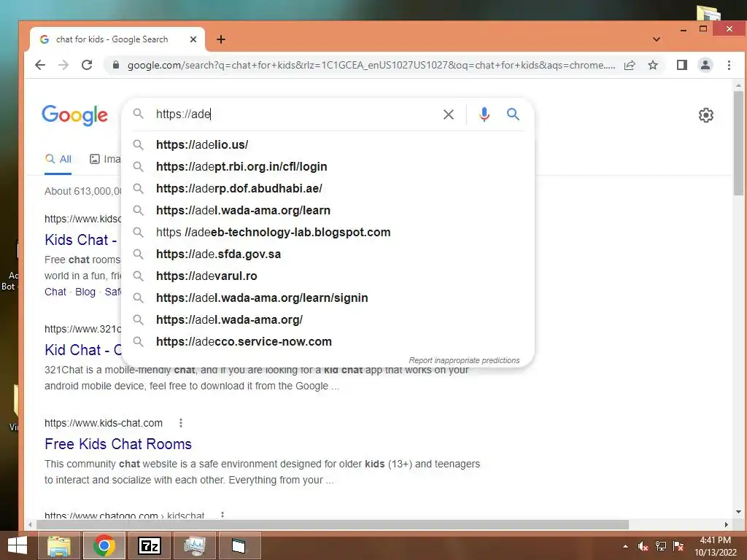Open the Kid Chat 321chat result
747x560 pixels.
point(83,349)
